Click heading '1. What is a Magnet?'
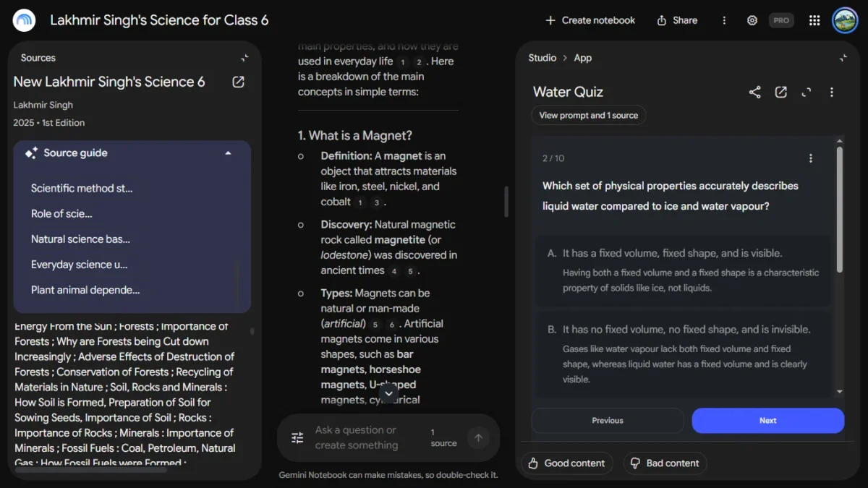 pyautogui.click(x=355, y=135)
